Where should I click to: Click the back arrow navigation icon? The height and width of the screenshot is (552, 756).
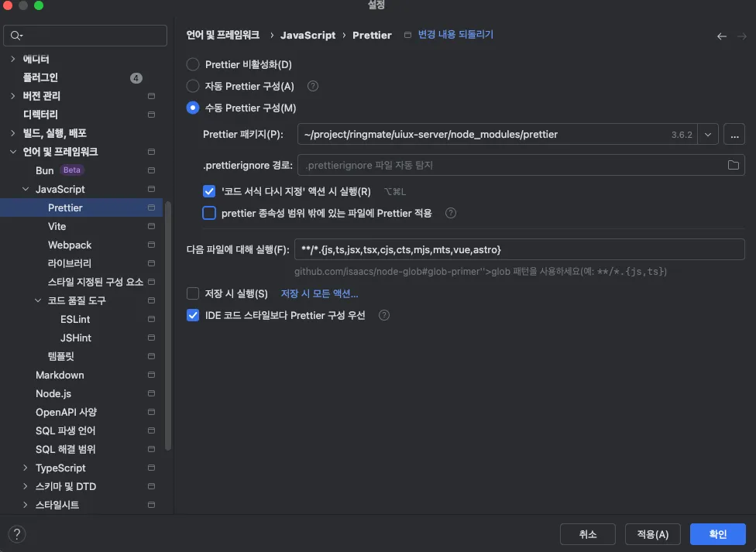tap(721, 36)
